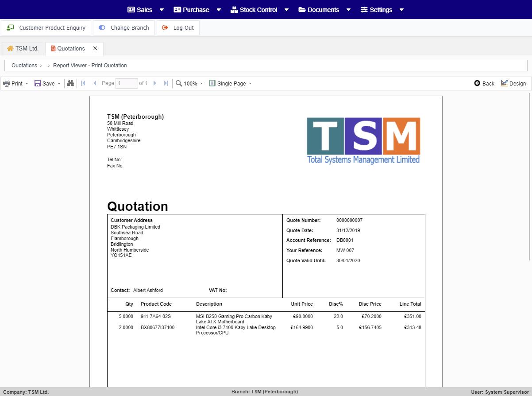Click the home icon on the TSM Ltd. tab
Screen dimensions: 532x396
pyautogui.click(x=10, y=48)
